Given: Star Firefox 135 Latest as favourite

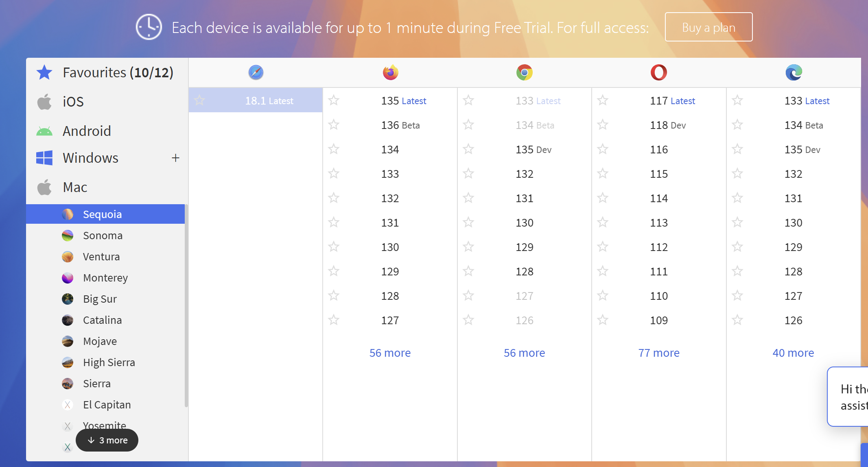Looking at the screenshot, I should (x=334, y=100).
